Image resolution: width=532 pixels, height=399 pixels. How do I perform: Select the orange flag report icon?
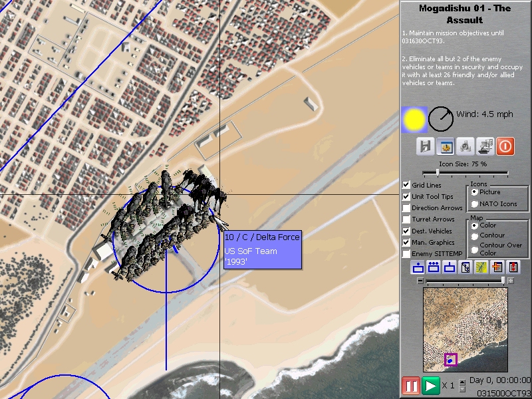pos(497,267)
